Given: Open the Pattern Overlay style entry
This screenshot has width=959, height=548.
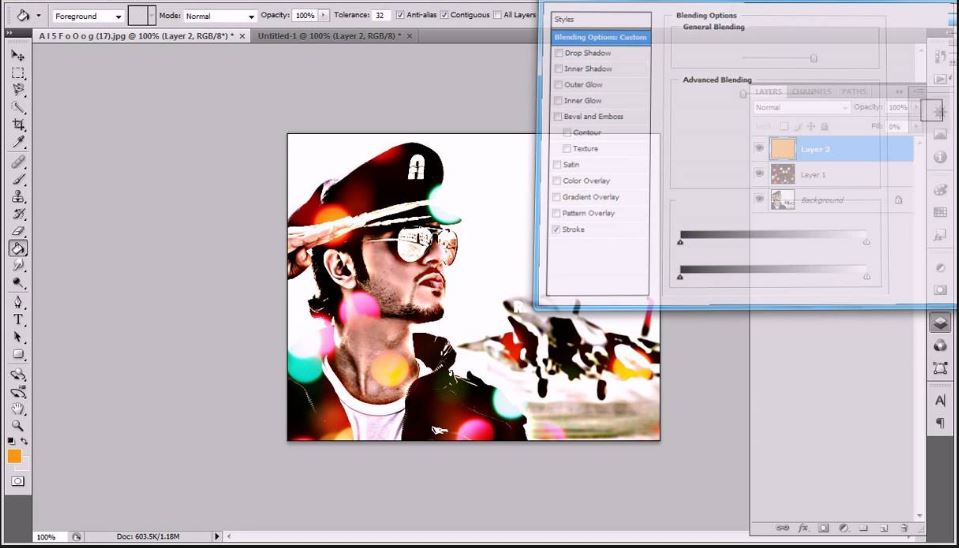Looking at the screenshot, I should (588, 213).
